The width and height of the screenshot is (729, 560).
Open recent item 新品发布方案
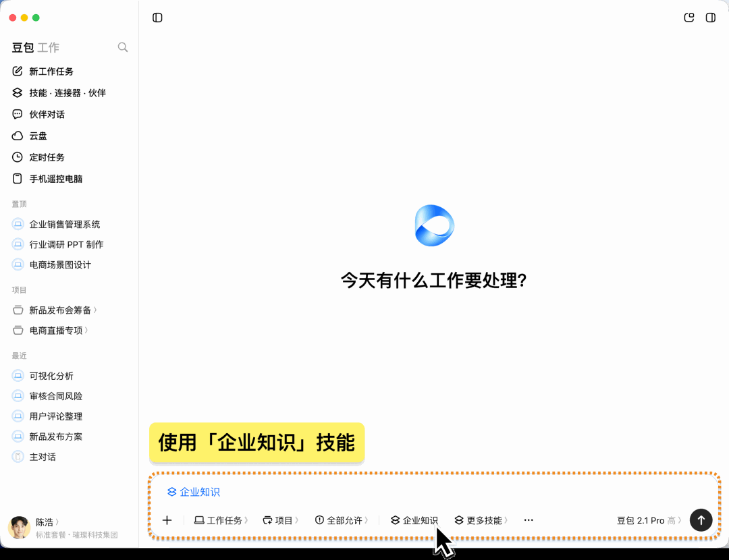click(x=56, y=437)
